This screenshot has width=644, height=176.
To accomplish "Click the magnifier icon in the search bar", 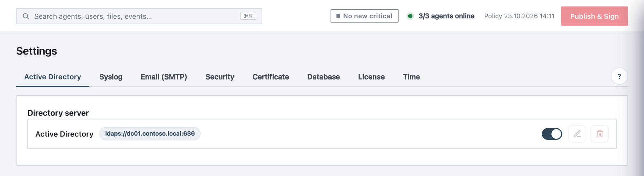I will pos(26,16).
